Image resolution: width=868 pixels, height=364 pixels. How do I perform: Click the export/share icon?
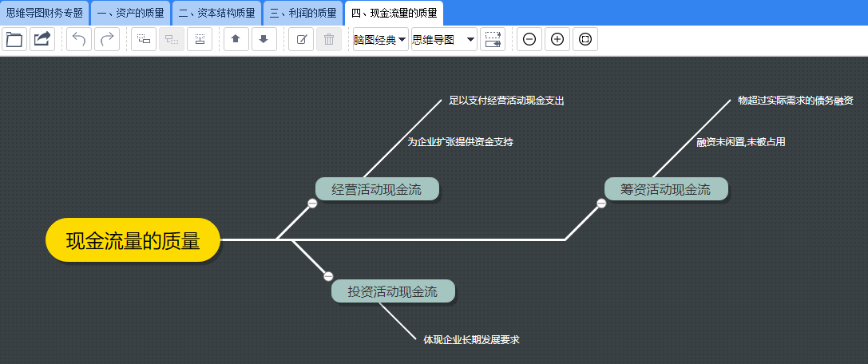pyautogui.click(x=42, y=39)
